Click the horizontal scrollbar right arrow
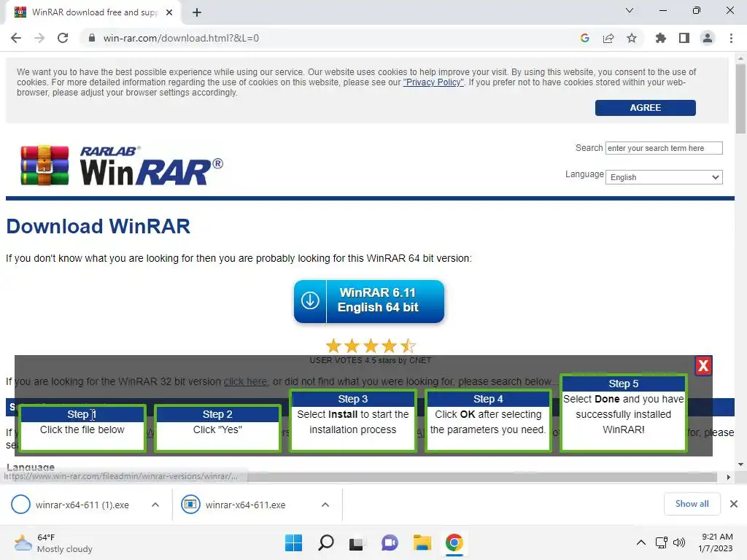 [729, 477]
